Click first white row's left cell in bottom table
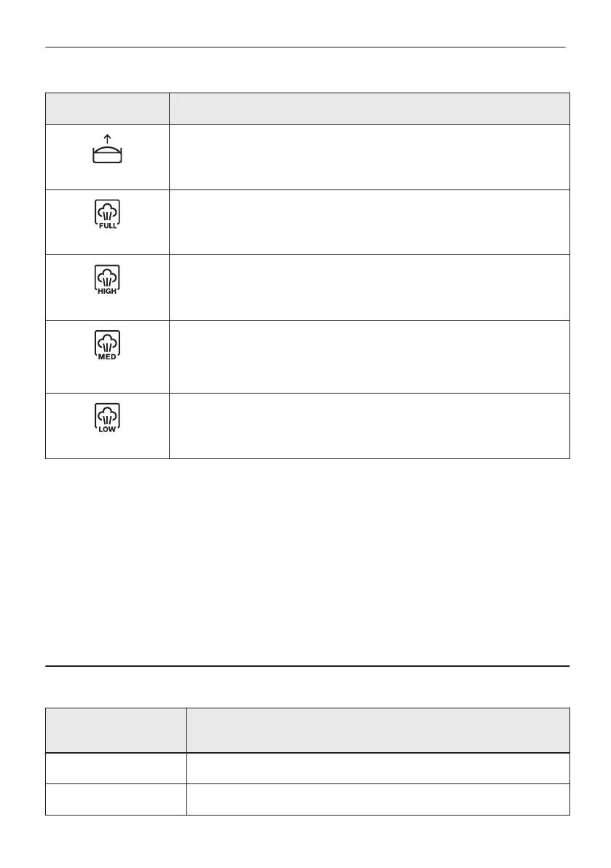Viewport: 611px width, 868px height. click(116, 768)
